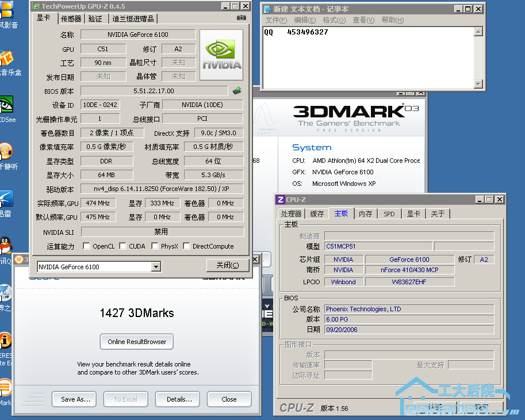Switch to CPU-Z SPD tab
This screenshot has height=420, width=525.
[x=389, y=214]
